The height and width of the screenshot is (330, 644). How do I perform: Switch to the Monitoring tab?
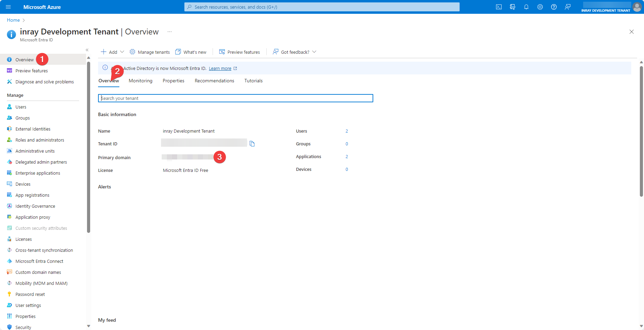pos(140,81)
